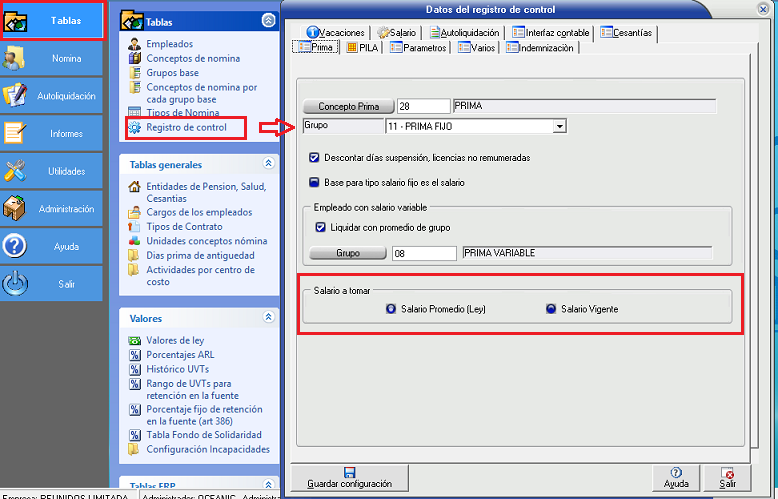Click the Concepto Prima button
The width and height of the screenshot is (778, 499).
(347, 106)
